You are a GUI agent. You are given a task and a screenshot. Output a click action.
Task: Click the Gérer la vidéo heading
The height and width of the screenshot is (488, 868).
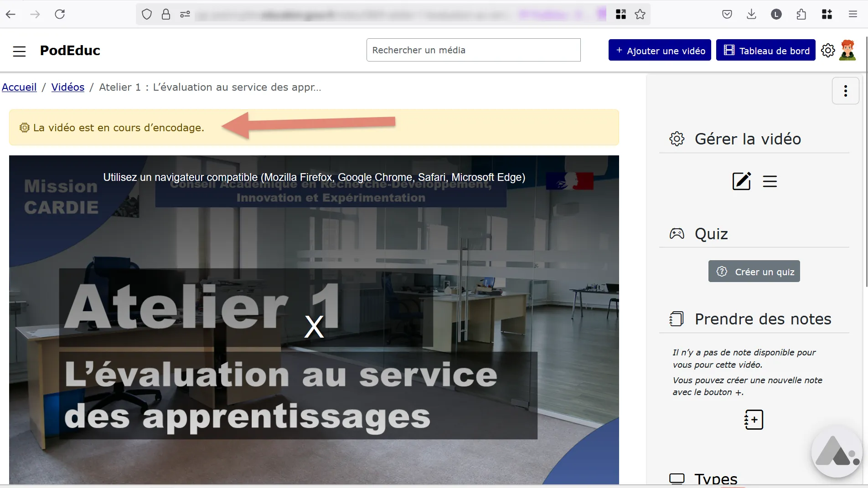click(748, 139)
